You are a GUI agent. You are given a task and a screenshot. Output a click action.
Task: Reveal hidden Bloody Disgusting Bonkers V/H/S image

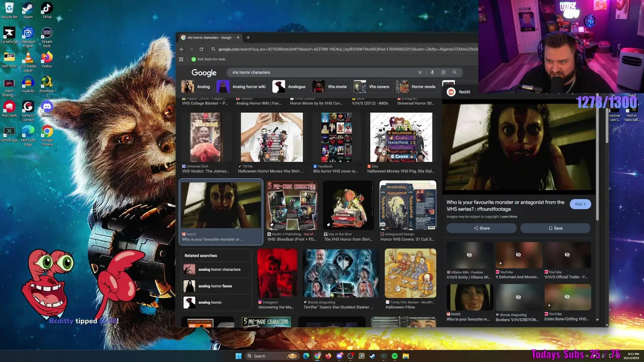click(518, 297)
